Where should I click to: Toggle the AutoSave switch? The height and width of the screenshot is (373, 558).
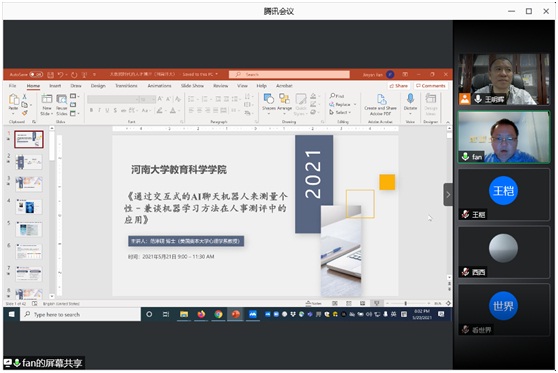36,74
